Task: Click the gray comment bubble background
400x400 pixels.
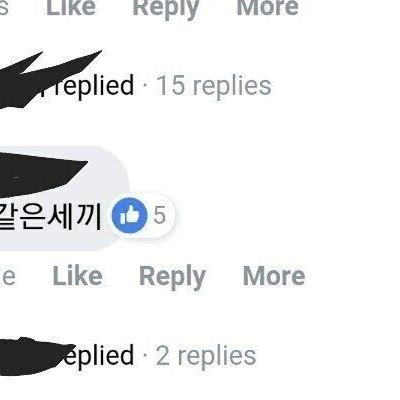Action: [63, 199]
